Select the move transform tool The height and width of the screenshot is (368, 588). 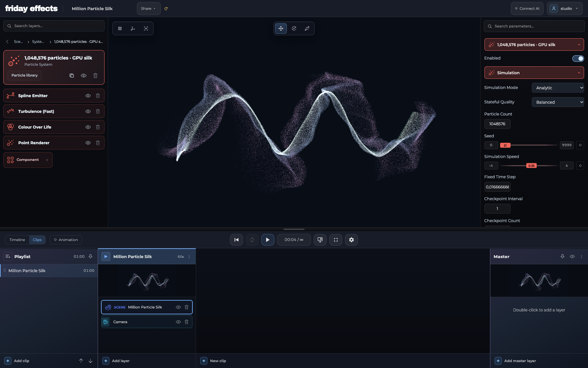coord(281,28)
